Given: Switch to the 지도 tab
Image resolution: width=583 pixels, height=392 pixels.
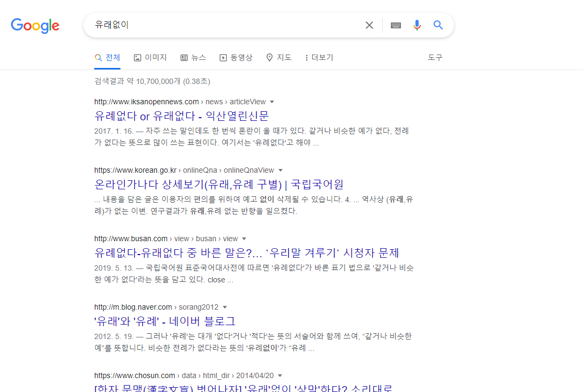Looking at the screenshot, I should click(278, 58).
